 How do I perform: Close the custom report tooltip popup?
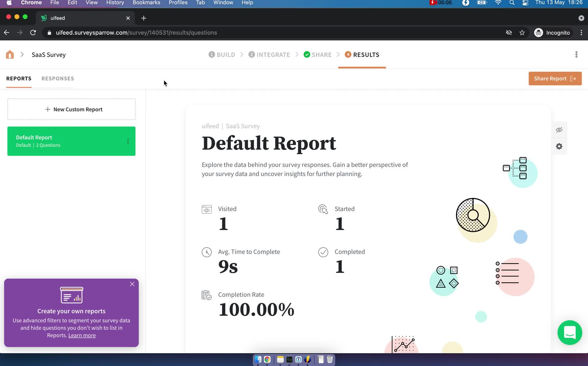[132, 284]
